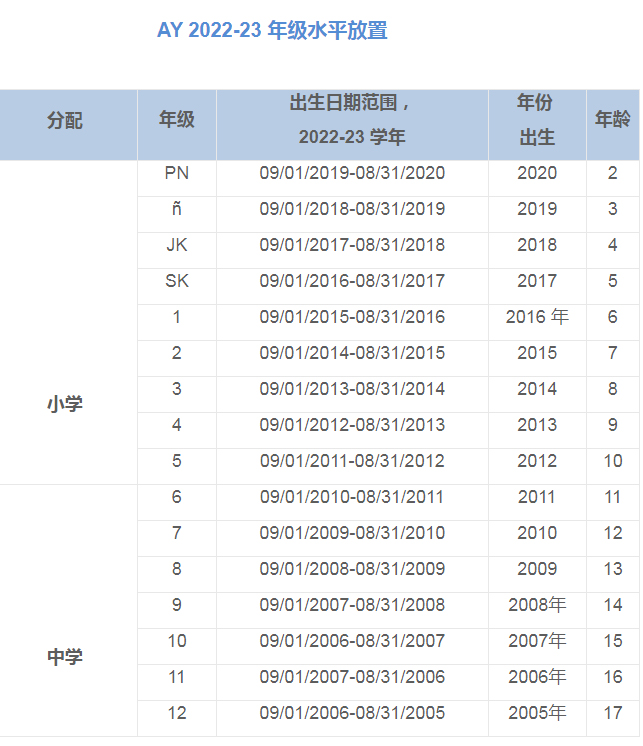
Task: Click the 年级 column header
Action: pyautogui.click(x=177, y=121)
